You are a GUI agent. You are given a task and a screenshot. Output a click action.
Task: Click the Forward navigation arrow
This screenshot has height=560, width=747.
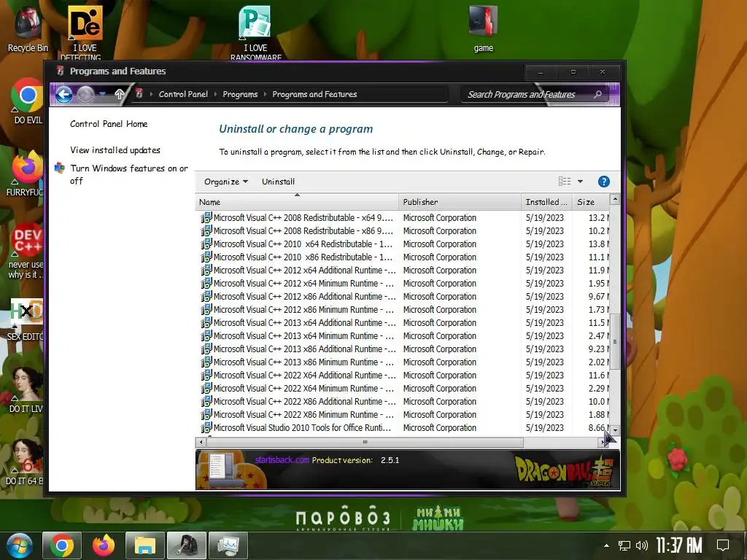point(86,94)
